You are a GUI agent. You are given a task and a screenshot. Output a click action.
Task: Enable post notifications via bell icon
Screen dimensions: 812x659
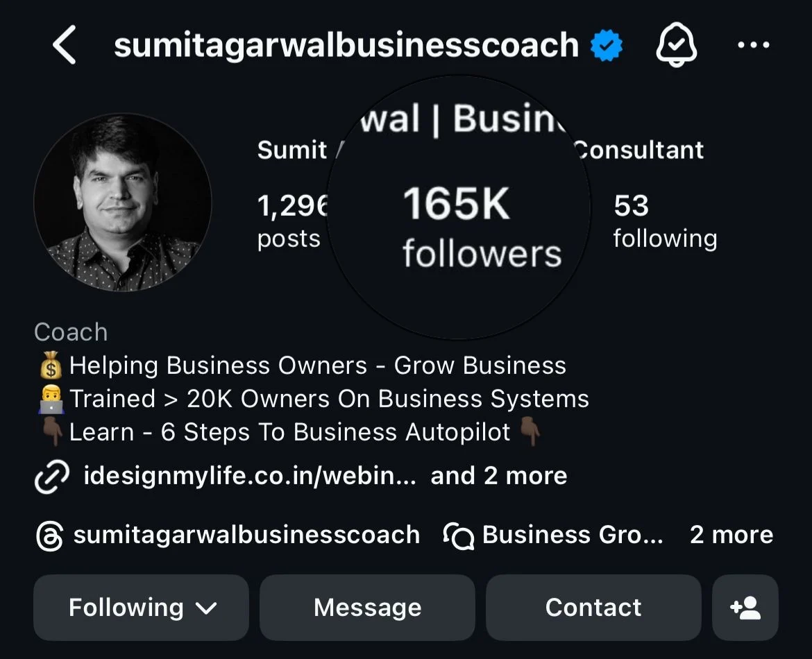pyautogui.click(x=677, y=44)
